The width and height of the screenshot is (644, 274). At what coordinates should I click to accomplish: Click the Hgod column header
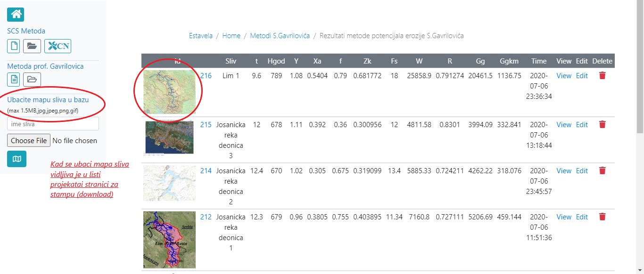[x=276, y=61]
